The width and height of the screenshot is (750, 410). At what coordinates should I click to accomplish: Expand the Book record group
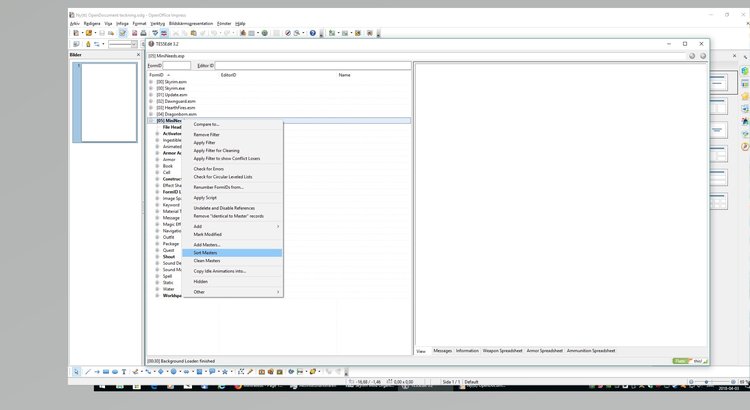tap(157, 166)
